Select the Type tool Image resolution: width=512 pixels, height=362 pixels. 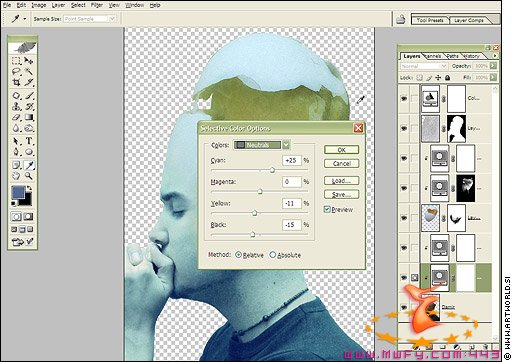pos(29,141)
